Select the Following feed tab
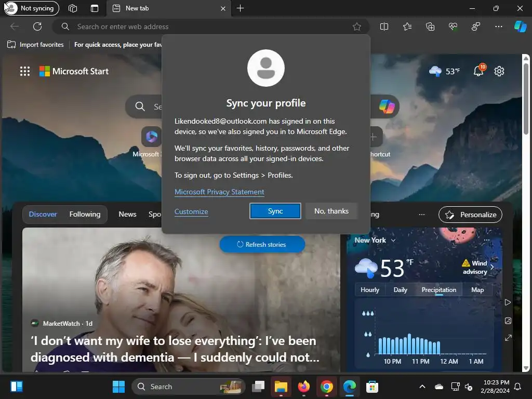Image resolution: width=532 pixels, height=399 pixels. (x=85, y=214)
